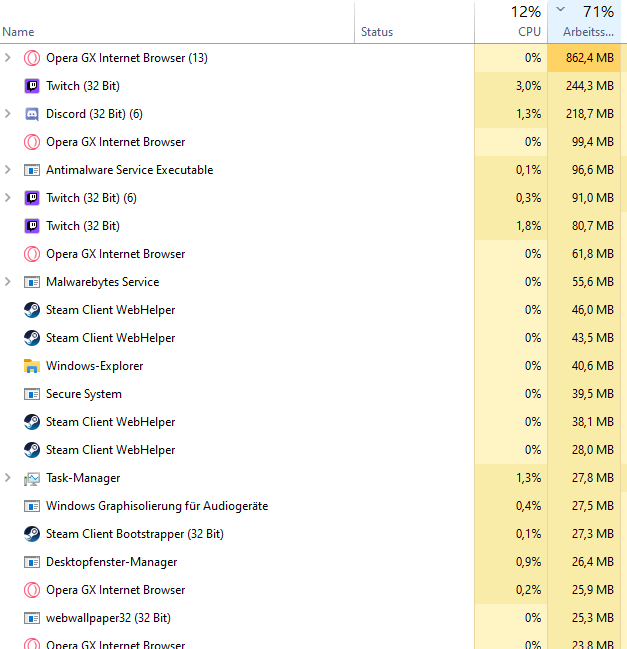Toggle the sort direction arrow above 71%
The width and height of the screenshot is (627, 649).
click(x=560, y=9)
